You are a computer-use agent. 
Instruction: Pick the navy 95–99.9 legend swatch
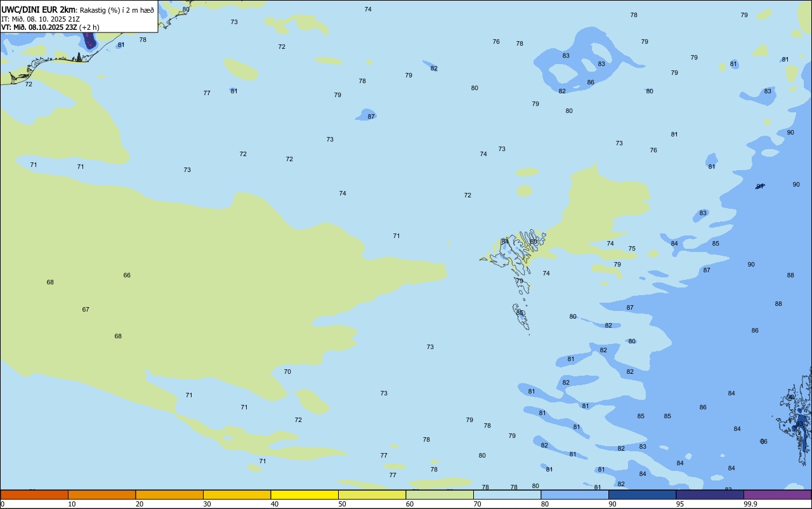710,494
